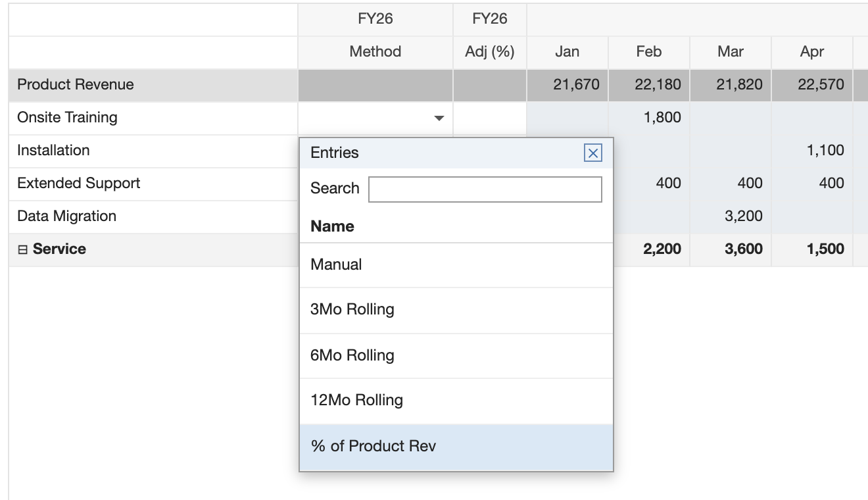Select Service Apr total 1,500
This screenshot has height=500, width=868.
click(812, 249)
